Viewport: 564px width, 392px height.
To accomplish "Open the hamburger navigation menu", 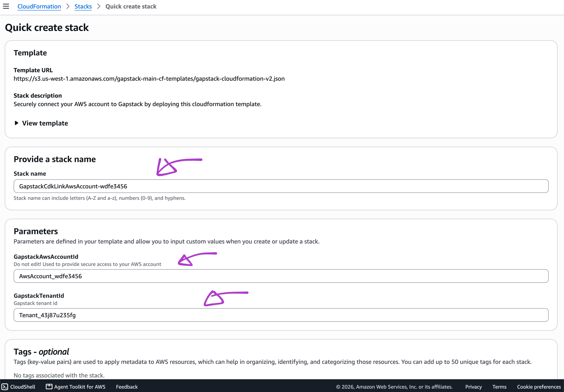I will (6, 6).
